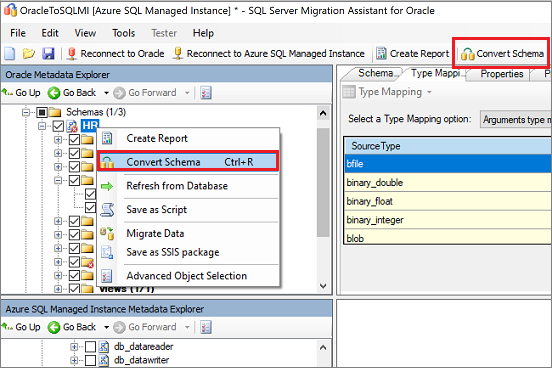Click scroll down arrow in Oracle explorer tree

pyautogui.click(x=323, y=286)
